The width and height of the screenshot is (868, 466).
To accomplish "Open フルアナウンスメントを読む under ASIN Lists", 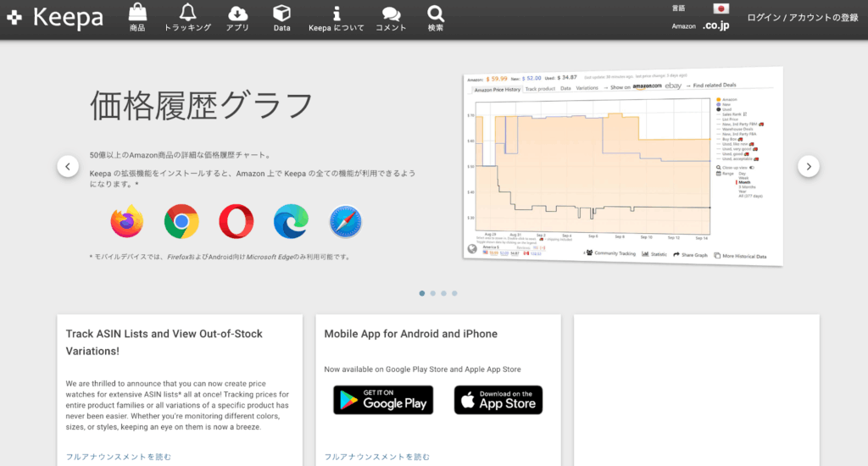I will coord(119,457).
